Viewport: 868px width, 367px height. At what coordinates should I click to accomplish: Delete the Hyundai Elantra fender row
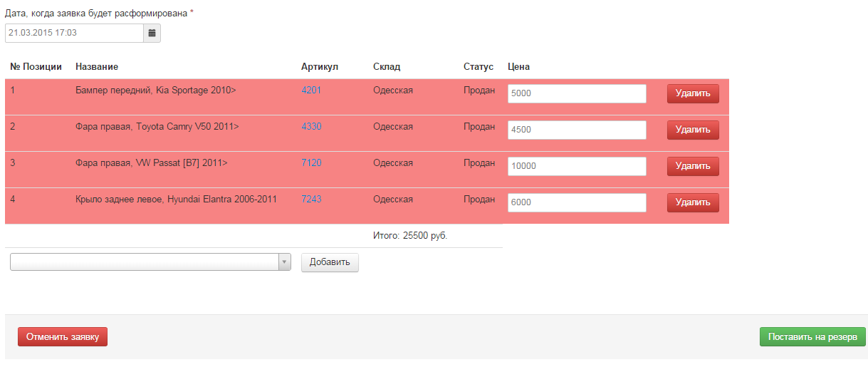(x=693, y=202)
